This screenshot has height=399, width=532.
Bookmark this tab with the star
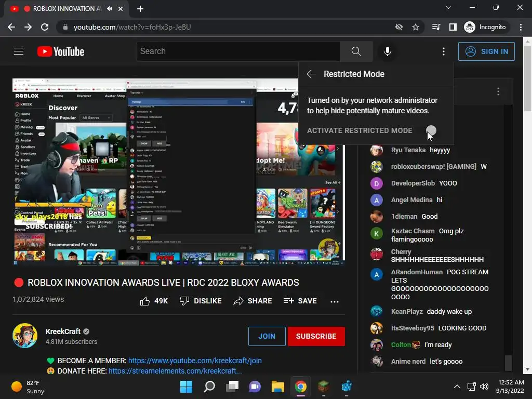pos(416,27)
